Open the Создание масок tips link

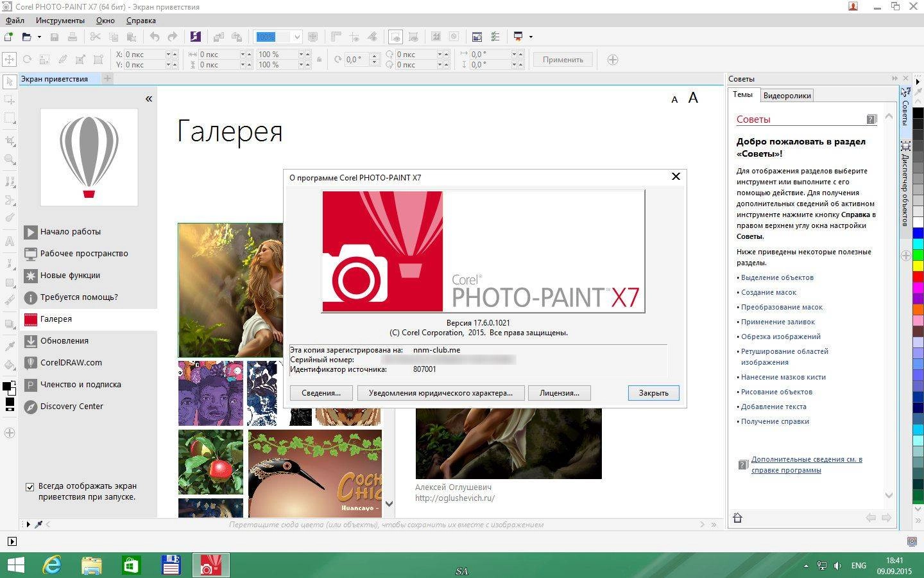(x=769, y=292)
